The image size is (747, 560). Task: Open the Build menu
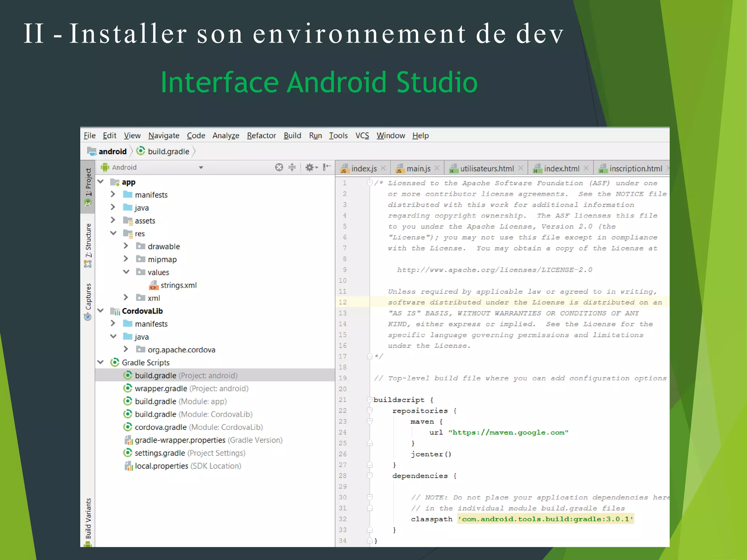click(x=292, y=136)
